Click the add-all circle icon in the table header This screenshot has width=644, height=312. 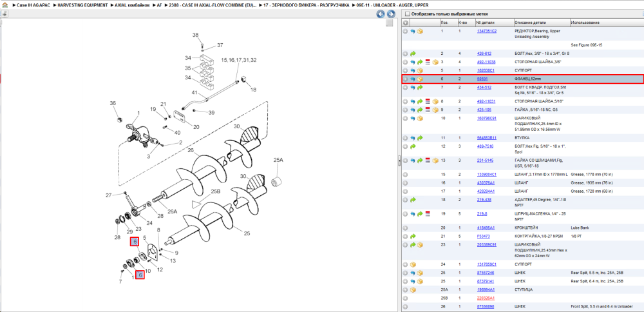tap(405, 22)
